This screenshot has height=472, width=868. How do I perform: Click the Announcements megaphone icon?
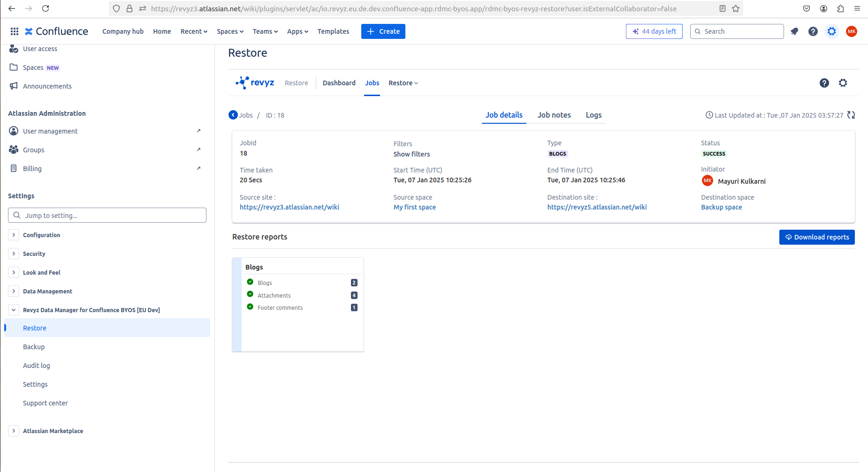coord(14,86)
